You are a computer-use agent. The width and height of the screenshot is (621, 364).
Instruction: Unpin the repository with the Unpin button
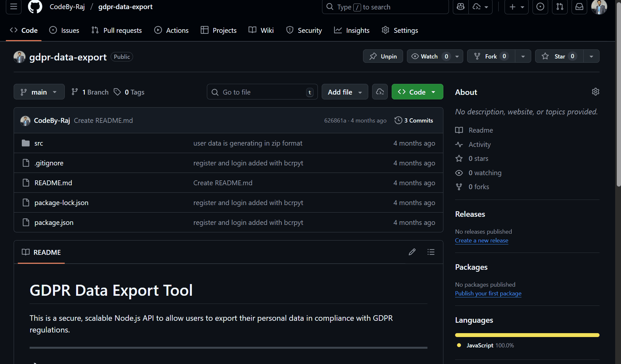(x=383, y=56)
